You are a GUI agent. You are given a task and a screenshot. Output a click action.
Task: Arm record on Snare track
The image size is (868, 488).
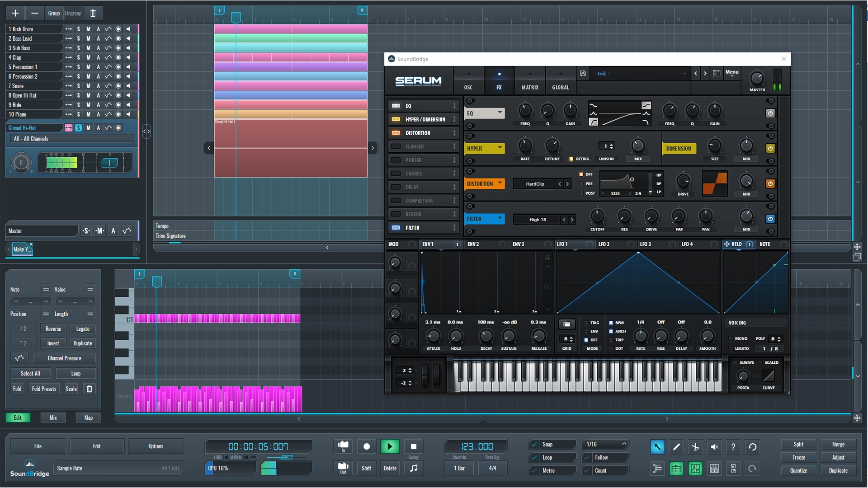click(x=118, y=86)
